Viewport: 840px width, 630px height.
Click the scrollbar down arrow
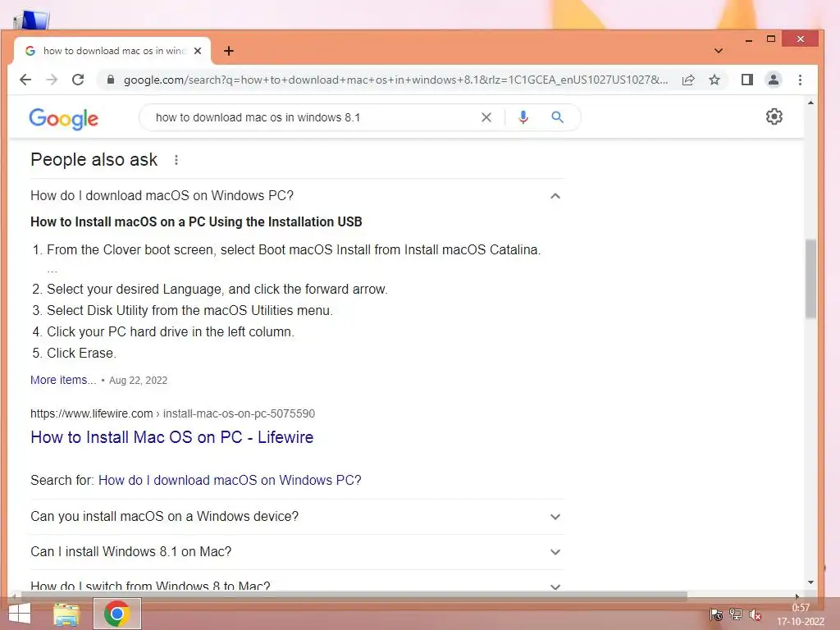tap(810, 582)
